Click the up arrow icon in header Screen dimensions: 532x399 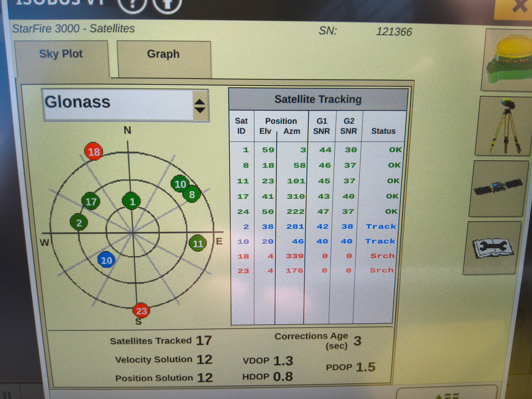point(167,5)
